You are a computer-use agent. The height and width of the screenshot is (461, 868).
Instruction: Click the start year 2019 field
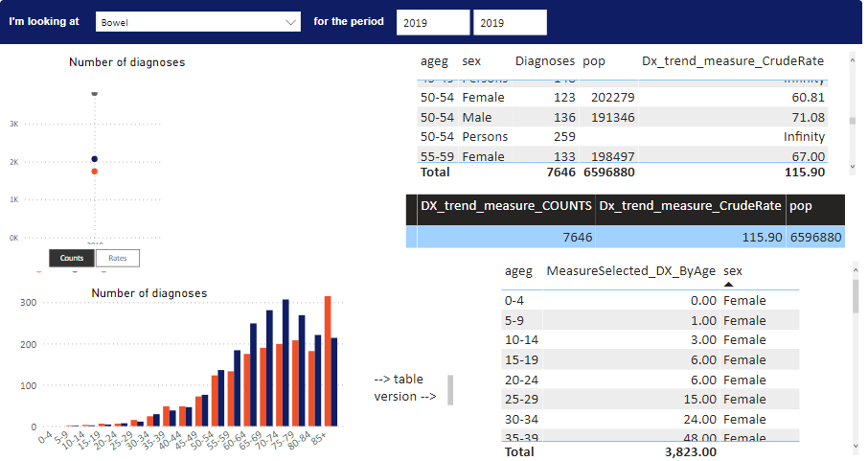click(x=433, y=22)
